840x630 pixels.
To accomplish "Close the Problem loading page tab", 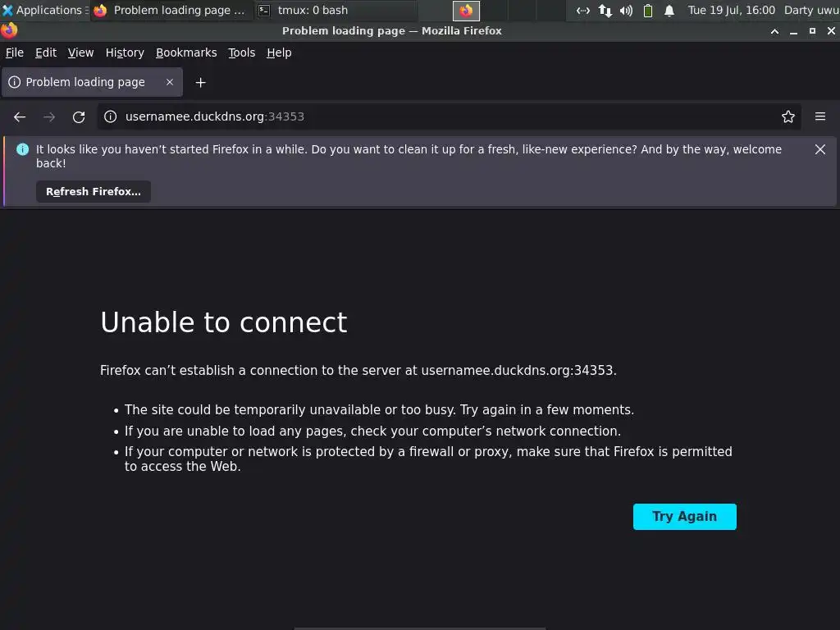I will pyautogui.click(x=169, y=82).
